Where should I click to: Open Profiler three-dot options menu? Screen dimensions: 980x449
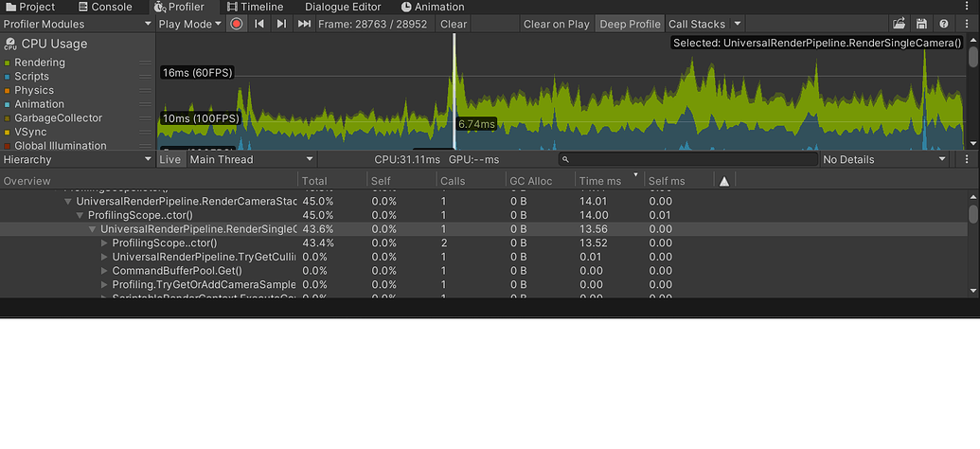[x=965, y=24]
